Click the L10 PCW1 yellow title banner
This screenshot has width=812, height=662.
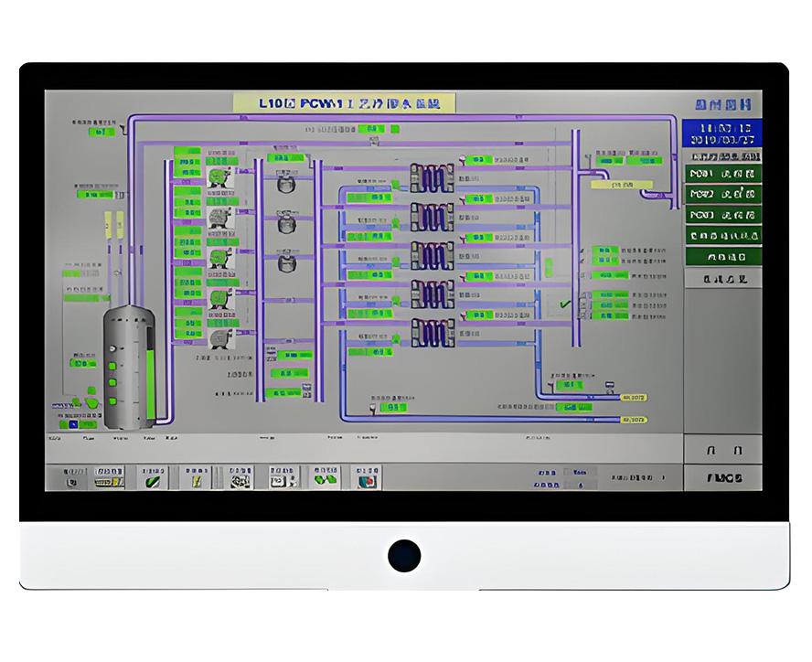tap(344, 102)
